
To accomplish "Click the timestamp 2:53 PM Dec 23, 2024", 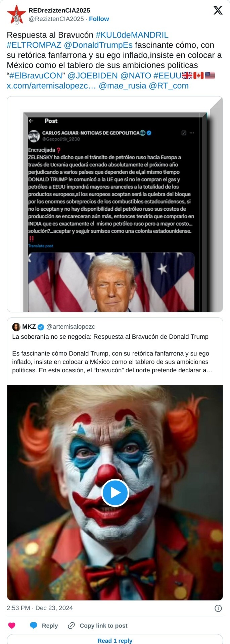I will pos(40,608).
